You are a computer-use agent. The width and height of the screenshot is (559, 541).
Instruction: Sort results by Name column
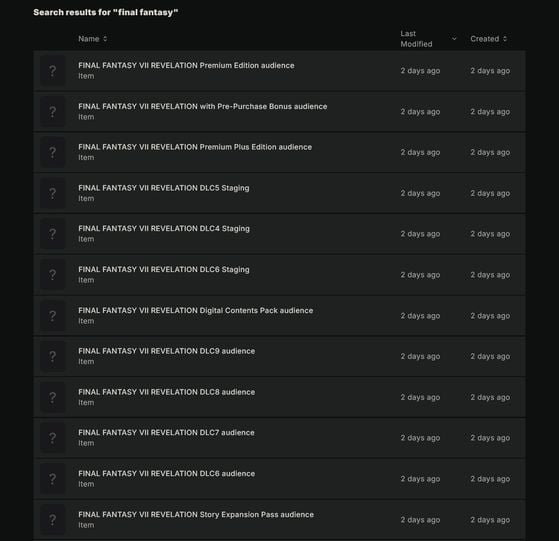click(92, 39)
